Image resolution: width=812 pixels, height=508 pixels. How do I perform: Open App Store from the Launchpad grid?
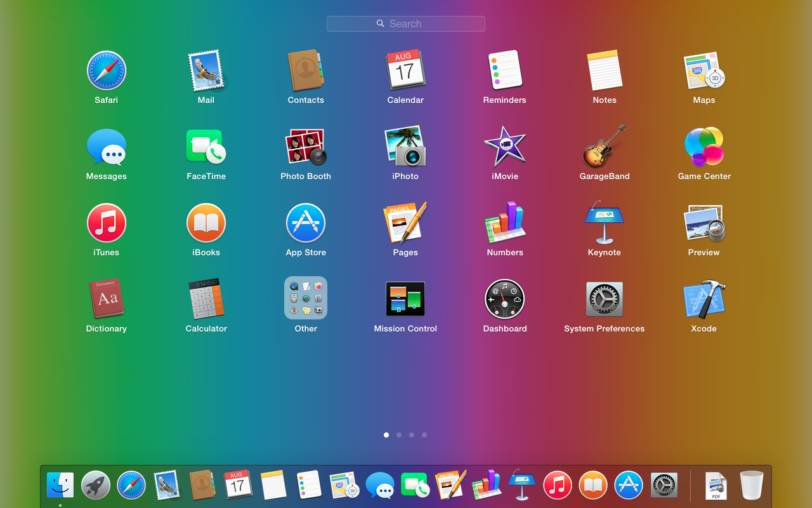(x=306, y=223)
